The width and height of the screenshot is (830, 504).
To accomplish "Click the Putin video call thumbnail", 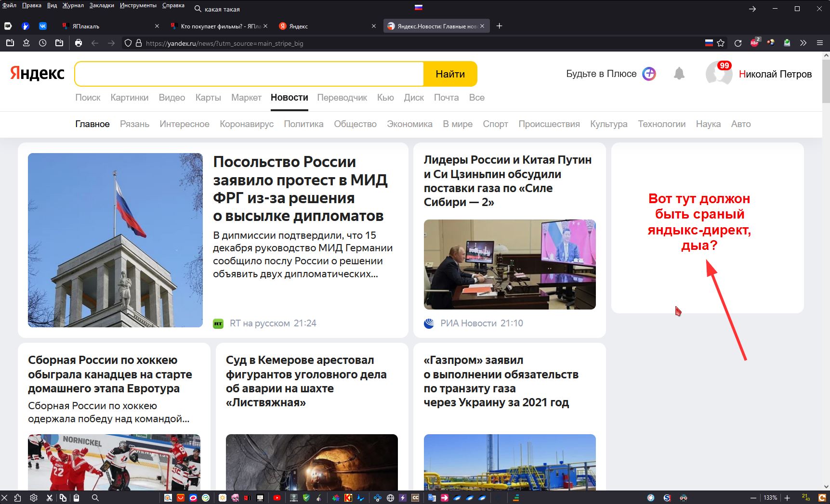I will (510, 264).
